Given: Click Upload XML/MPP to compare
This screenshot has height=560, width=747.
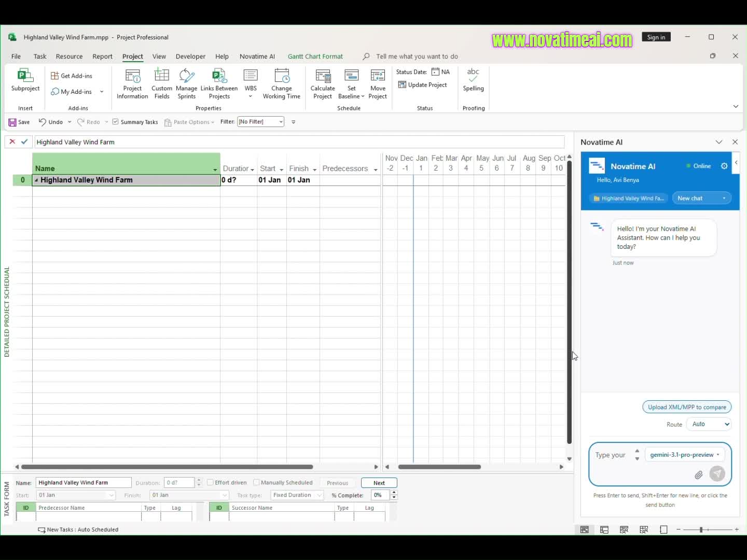Looking at the screenshot, I should point(687,407).
